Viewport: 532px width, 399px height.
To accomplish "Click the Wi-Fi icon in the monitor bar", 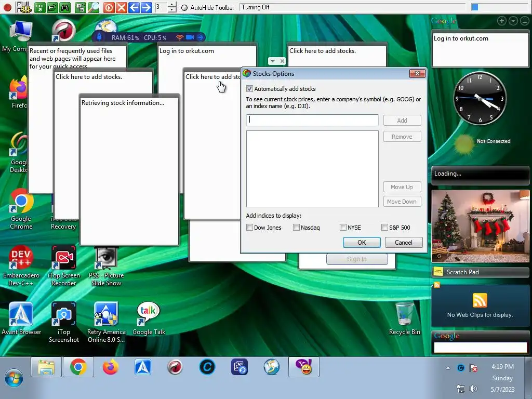I will click(x=179, y=37).
